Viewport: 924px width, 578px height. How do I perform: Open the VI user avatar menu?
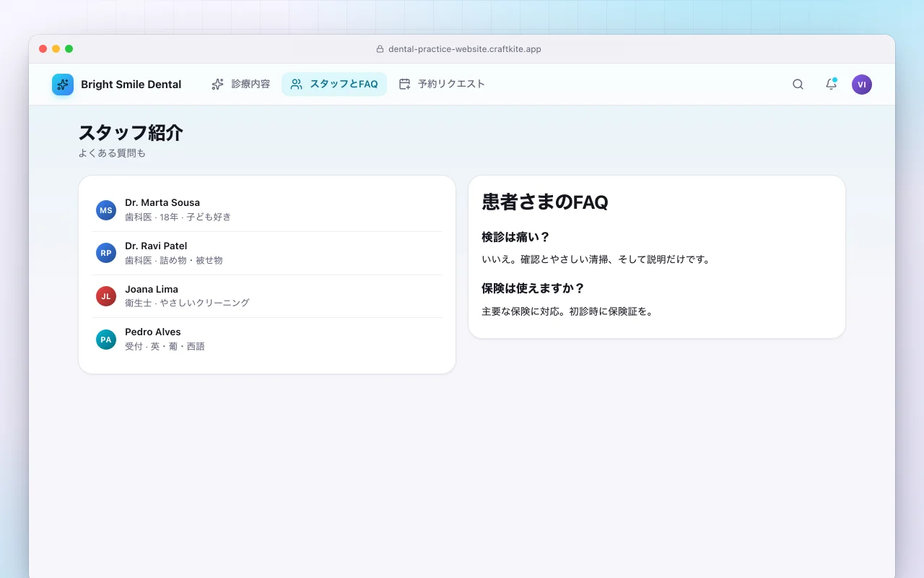tap(862, 85)
